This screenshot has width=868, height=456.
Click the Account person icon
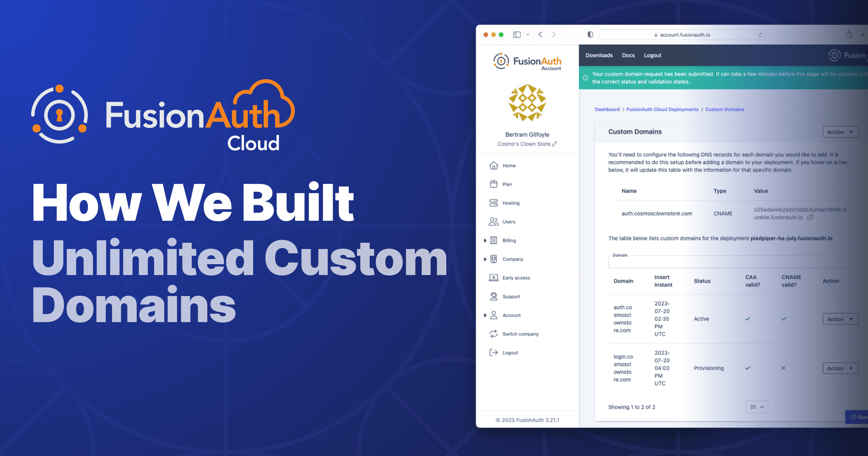(494, 315)
